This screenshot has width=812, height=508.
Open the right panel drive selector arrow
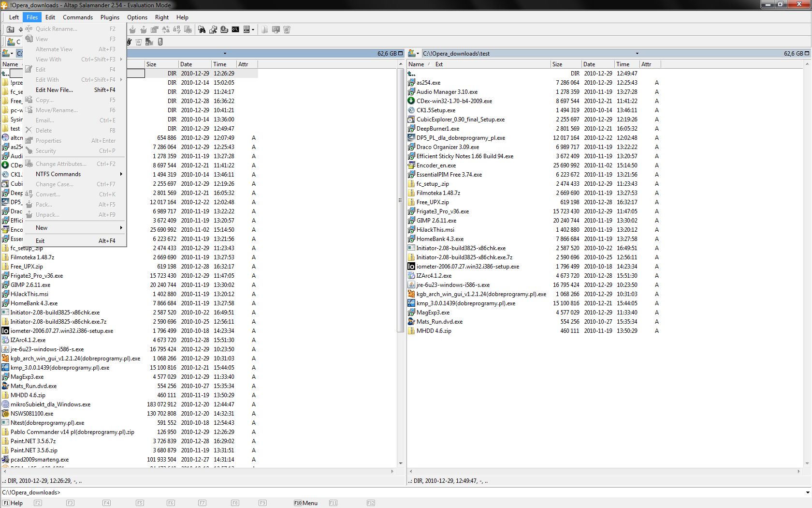coord(418,53)
